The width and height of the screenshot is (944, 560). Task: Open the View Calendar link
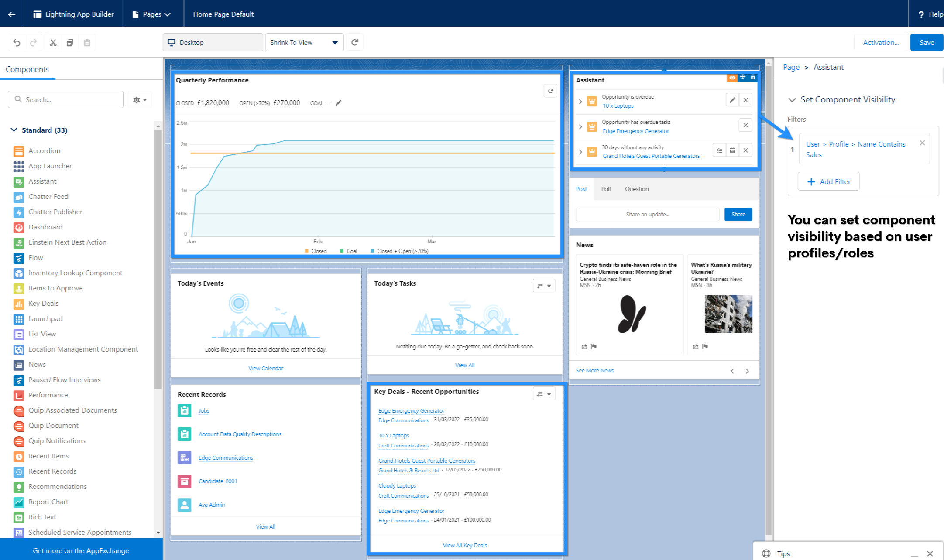pyautogui.click(x=266, y=368)
